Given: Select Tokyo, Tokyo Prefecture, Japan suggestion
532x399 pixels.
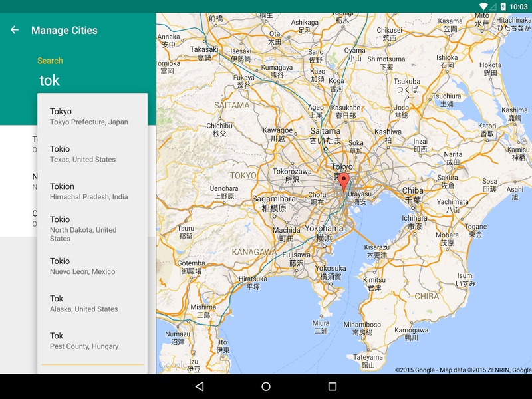Looking at the screenshot, I should (92, 116).
